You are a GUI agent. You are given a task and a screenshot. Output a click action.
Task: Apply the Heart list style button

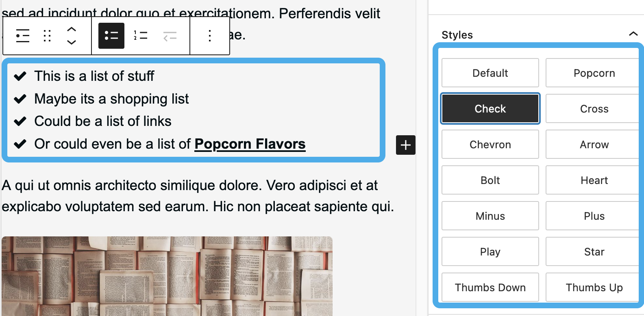[x=594, y=180]
